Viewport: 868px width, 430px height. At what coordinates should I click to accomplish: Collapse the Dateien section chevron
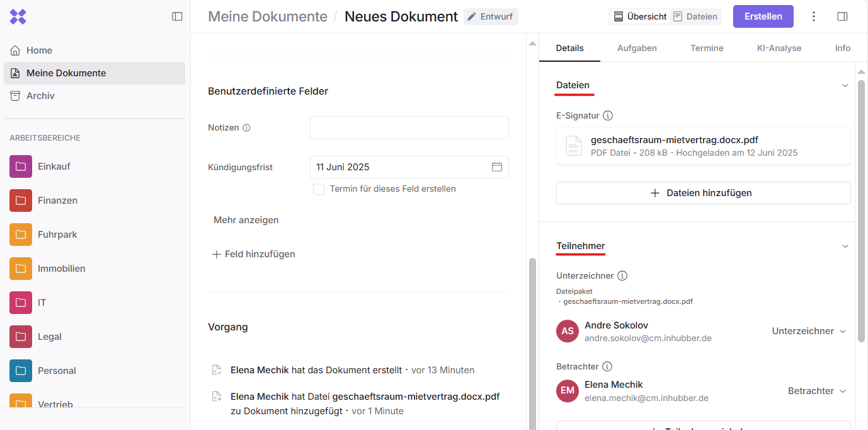pos(845,85)
